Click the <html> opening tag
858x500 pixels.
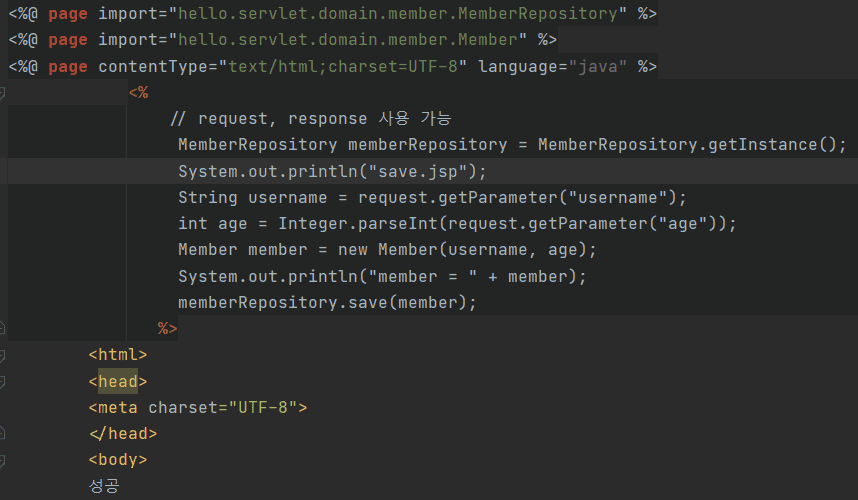click(x=118, y=355)
